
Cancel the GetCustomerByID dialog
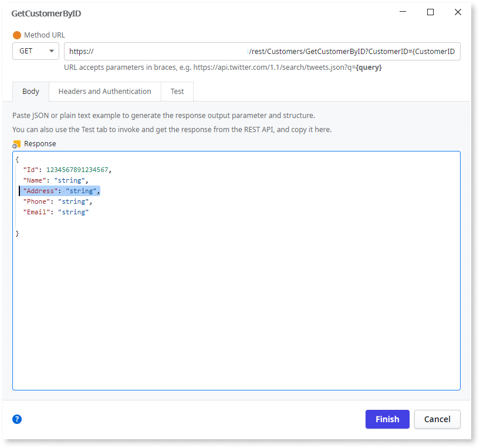pyautogui.click(x=437, y=419)
